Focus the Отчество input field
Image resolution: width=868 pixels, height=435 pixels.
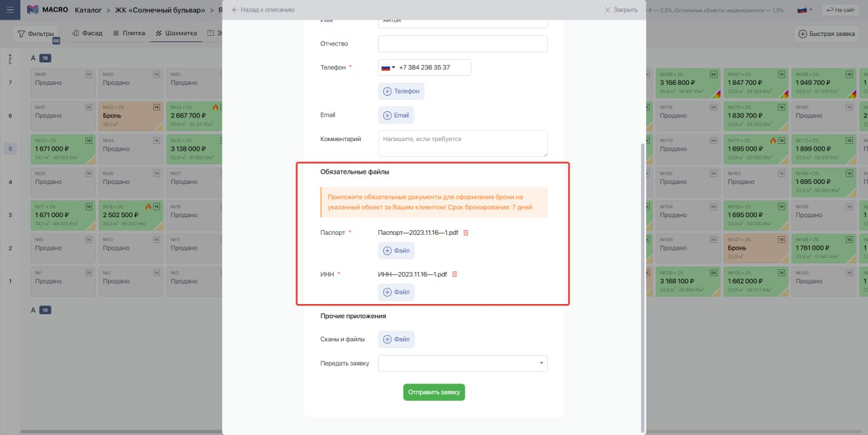(462, 44)
